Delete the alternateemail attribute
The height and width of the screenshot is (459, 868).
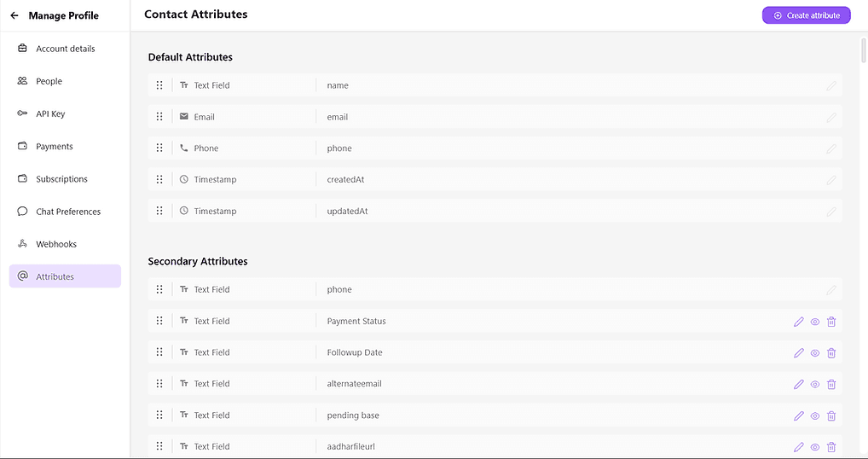point(831,384)
